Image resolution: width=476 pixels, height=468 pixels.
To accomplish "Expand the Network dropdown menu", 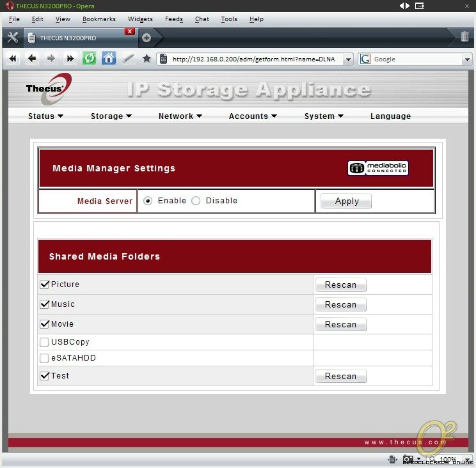I will coord(180,116).
